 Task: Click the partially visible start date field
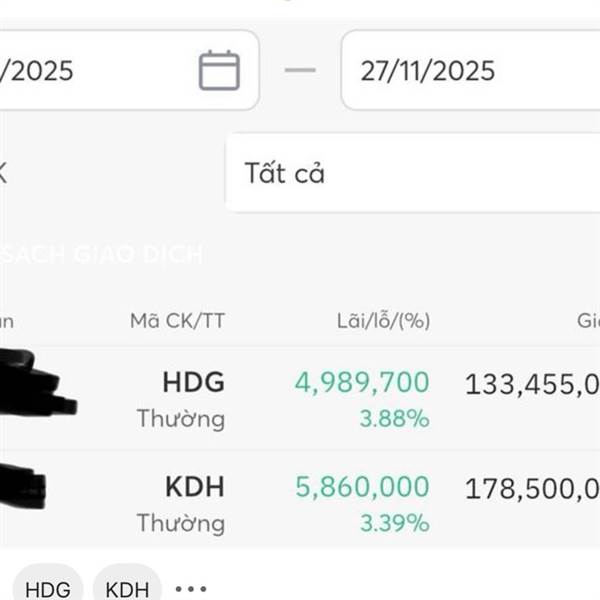tap(90, 70)
